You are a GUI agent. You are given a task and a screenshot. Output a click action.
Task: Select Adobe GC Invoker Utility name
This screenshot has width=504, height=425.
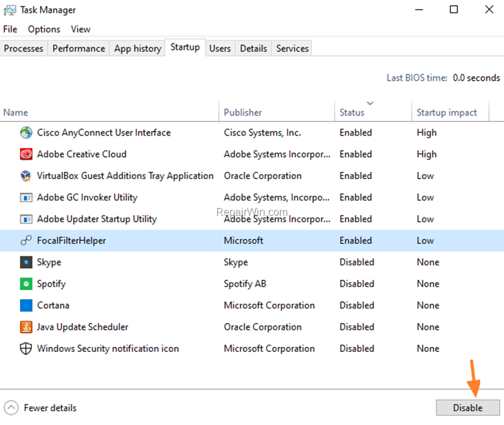87,197
